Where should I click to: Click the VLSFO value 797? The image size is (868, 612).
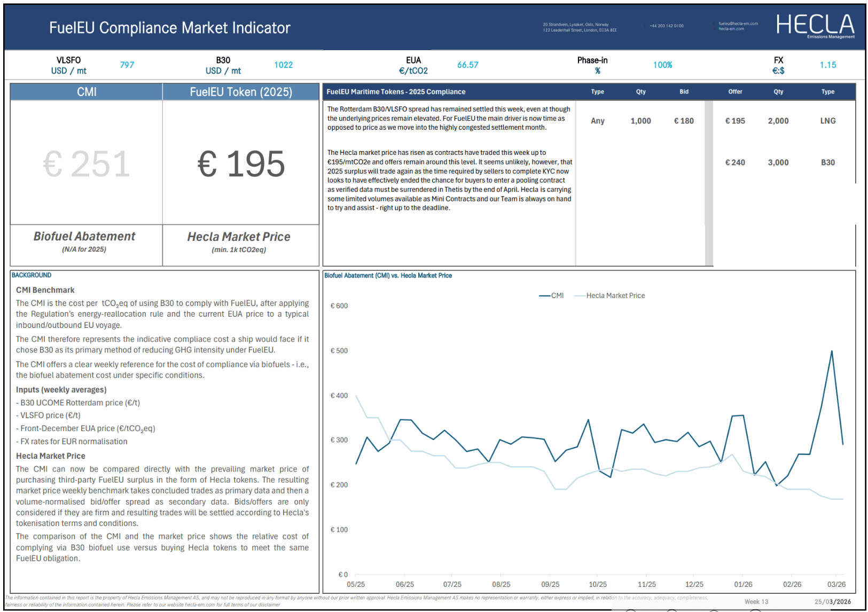[x=127, y=65]
